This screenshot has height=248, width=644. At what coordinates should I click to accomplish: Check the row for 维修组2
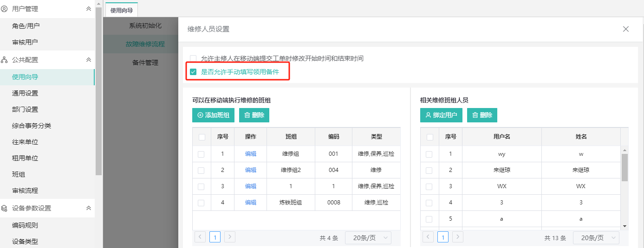click(x=201, y=170)
